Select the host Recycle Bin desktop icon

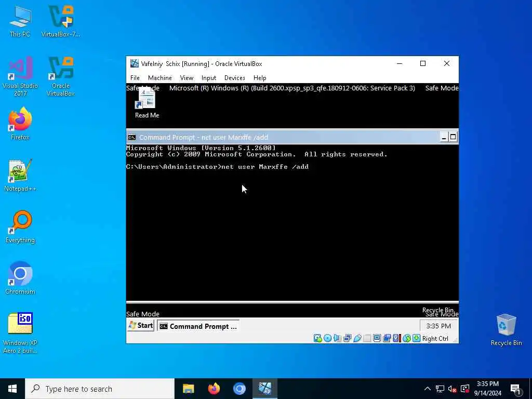[x=506, y=330]
